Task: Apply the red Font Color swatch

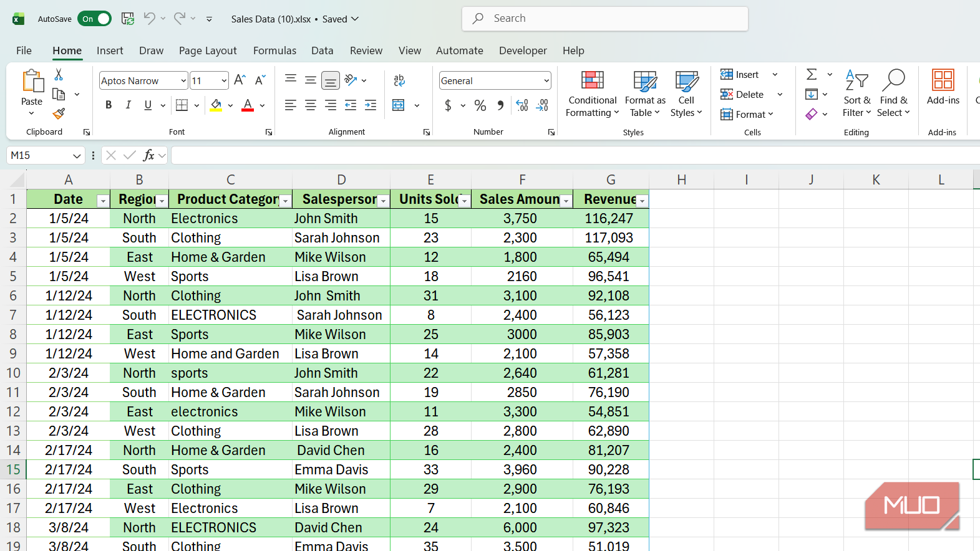Action: tap(248, 105)
